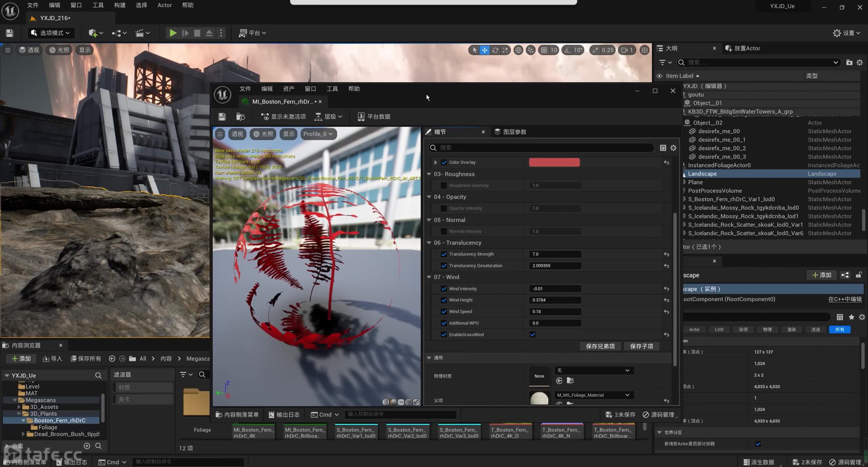Click the 添加 button in content browser

(x=21, y=359)
